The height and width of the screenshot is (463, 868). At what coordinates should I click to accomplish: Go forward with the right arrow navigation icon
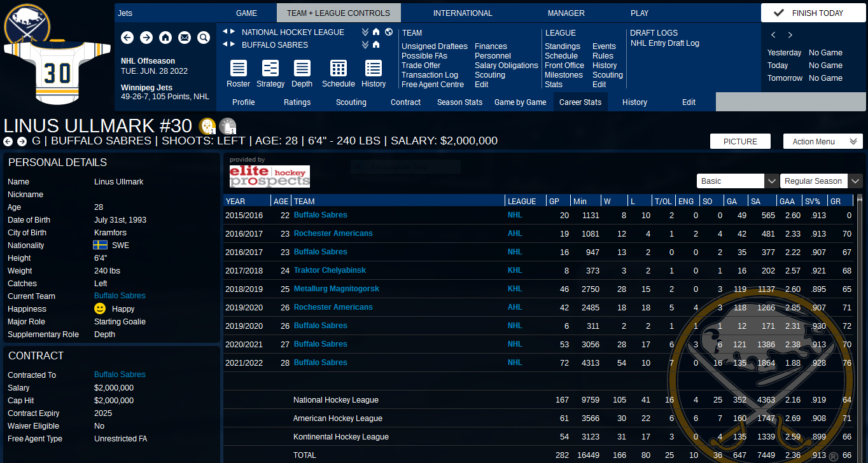click(x=146, y=38)
